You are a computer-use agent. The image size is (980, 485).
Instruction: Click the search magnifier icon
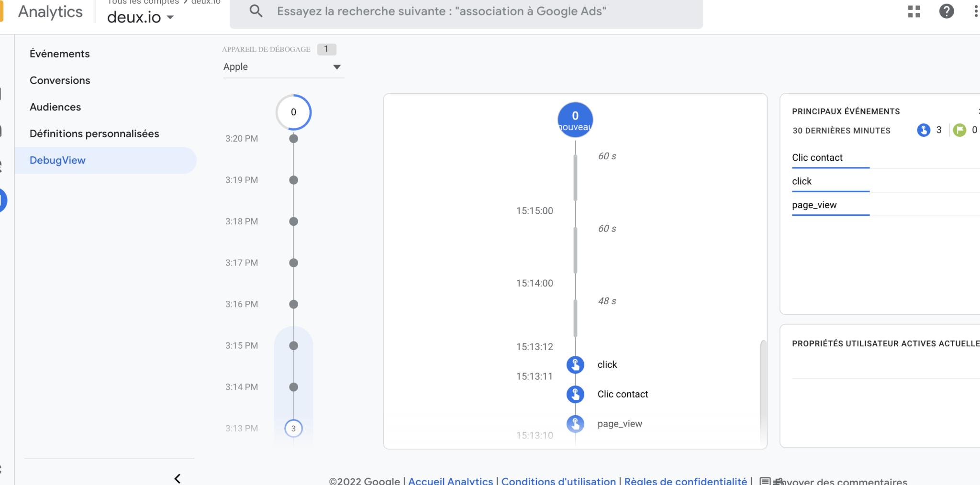coord(256,11)
